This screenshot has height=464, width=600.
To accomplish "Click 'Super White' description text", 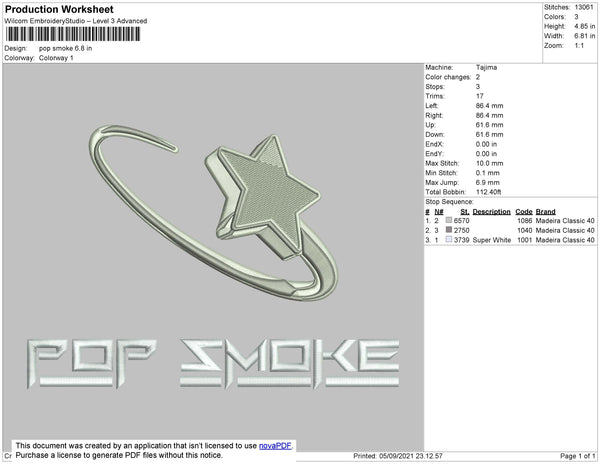I will 492,240.
